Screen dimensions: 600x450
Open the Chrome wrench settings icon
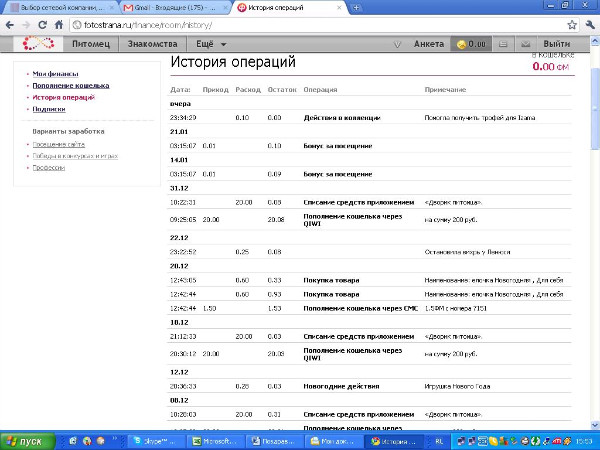pyautogui.click(x=588, y=25)
